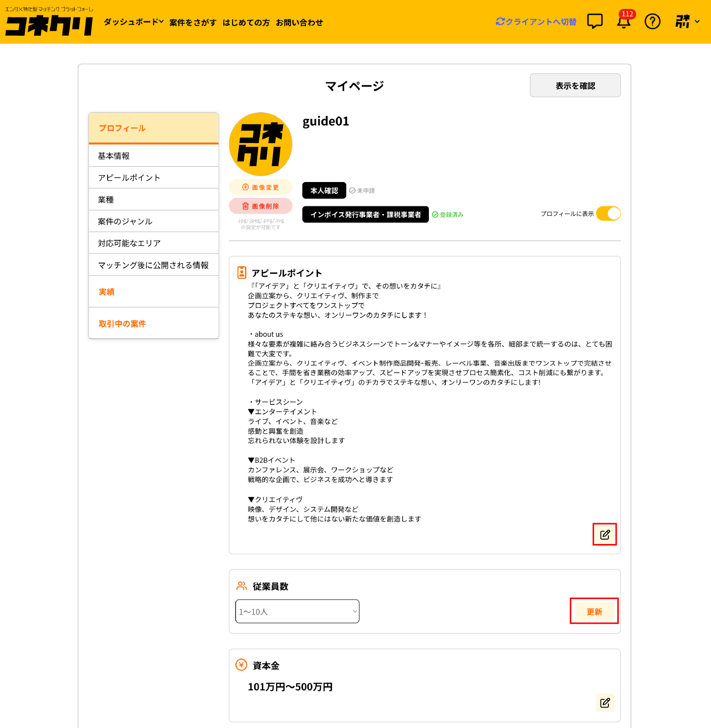Open the notifications bell with 112 badge
The image size is (711, 728).
[624, 22]
